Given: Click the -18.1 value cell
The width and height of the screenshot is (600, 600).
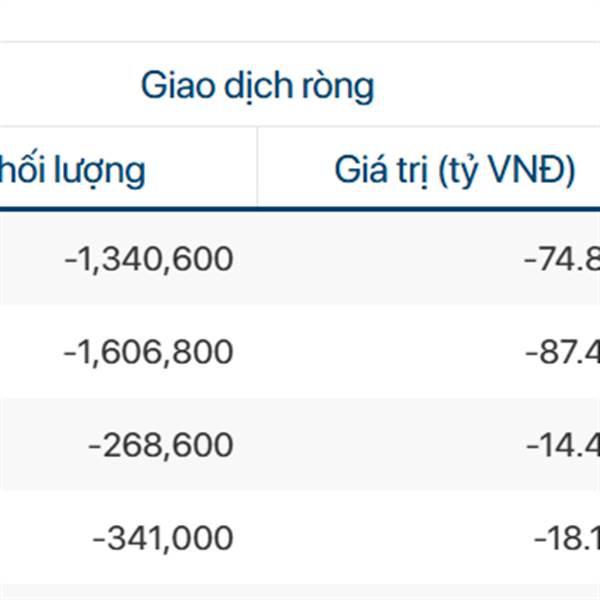Looking at the screenshot, I should [566, 538].
